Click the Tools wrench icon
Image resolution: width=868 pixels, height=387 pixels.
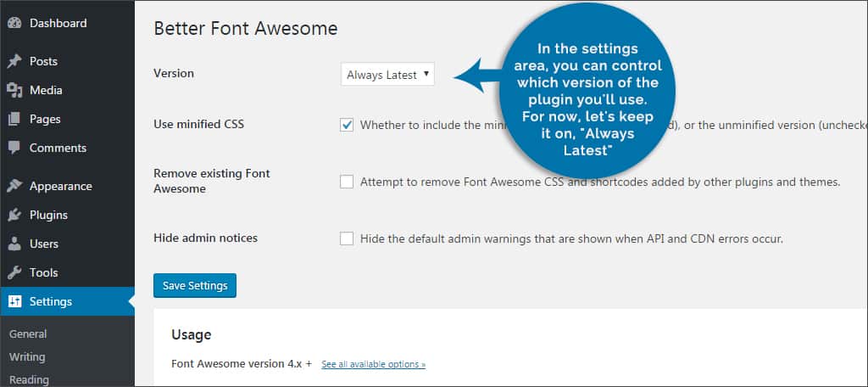pos(14,272)
